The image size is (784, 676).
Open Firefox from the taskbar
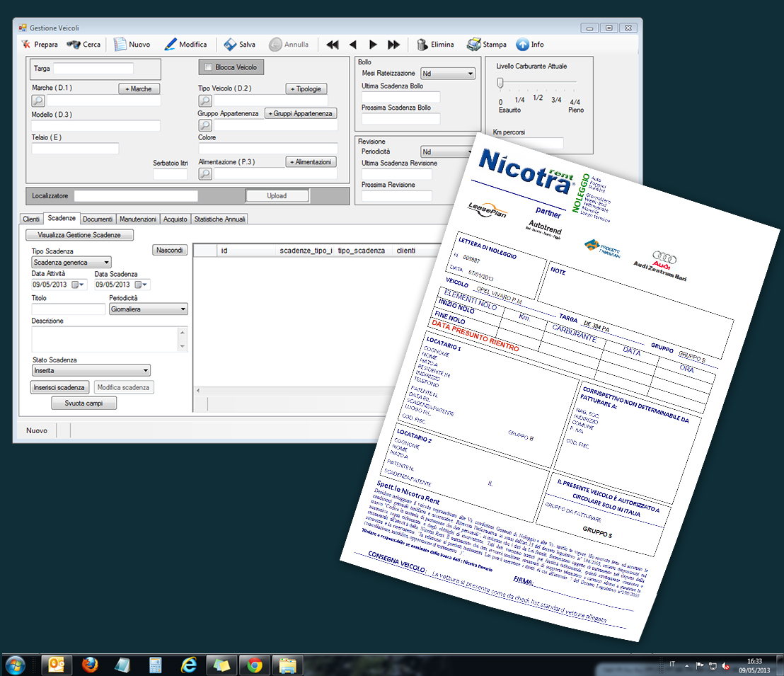coord(90,665)
